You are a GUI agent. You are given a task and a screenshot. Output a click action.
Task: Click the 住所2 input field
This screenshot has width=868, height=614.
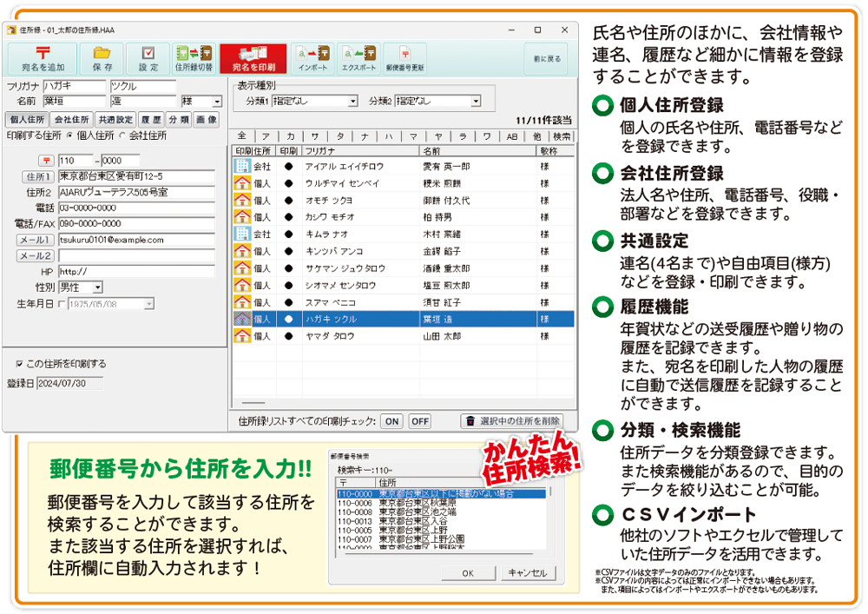(136, 192)
